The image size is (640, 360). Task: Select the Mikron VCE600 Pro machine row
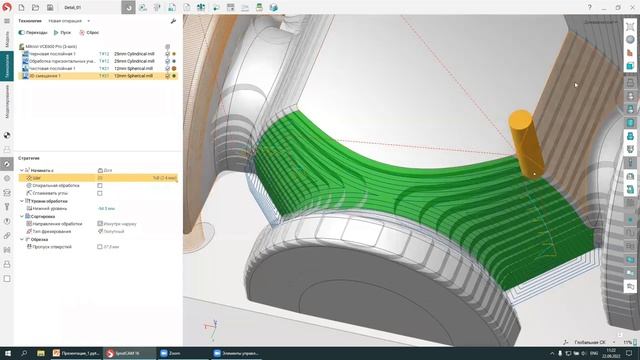pyautogui.click(x=98, y=47)
